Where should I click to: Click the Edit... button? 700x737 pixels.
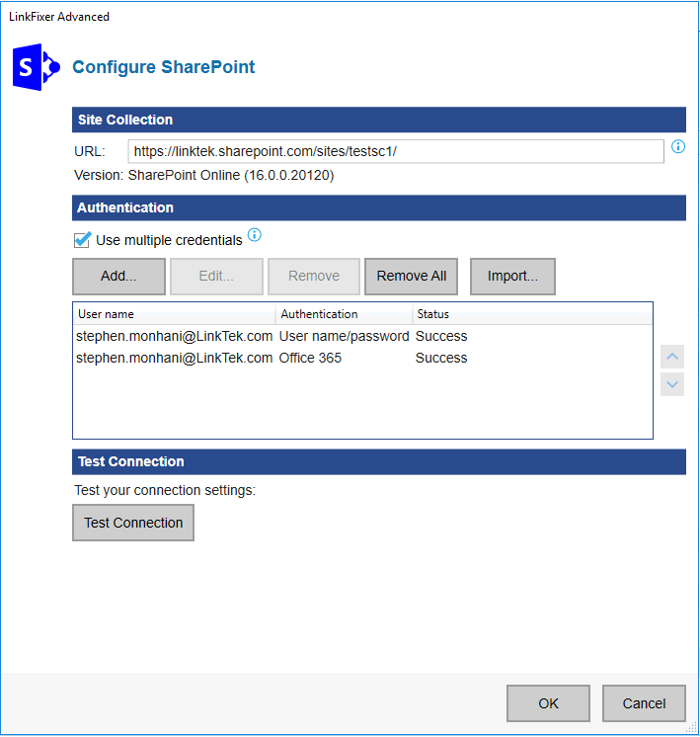tap(216, 276)
